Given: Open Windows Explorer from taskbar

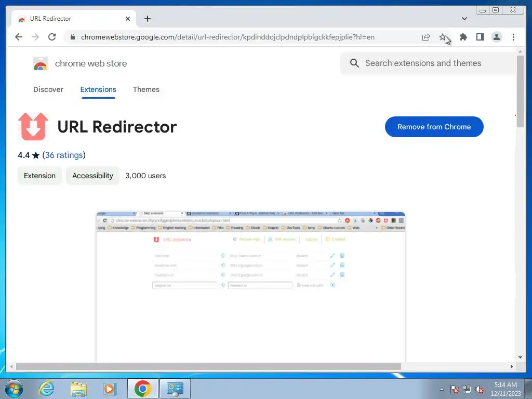Looking at the screenshot, I should point(78,389).
